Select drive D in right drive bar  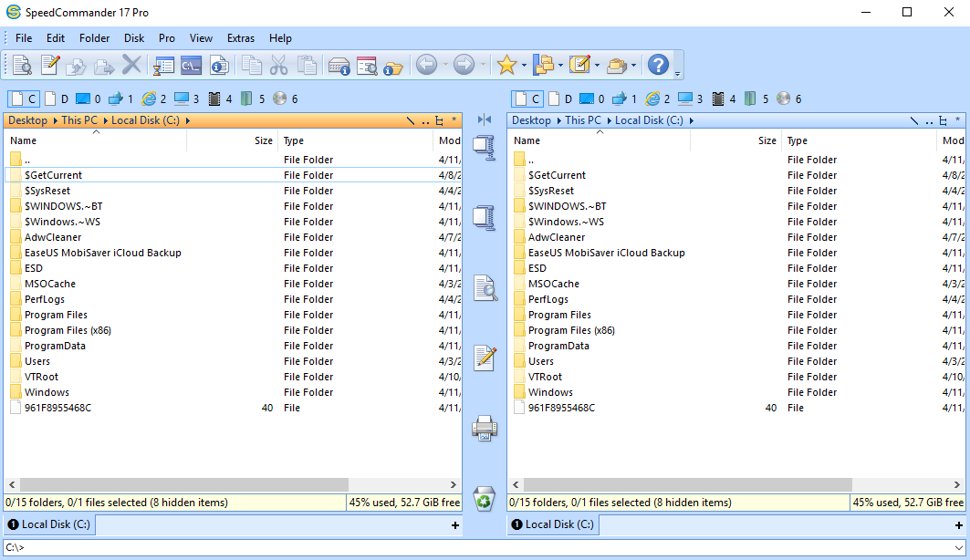(560, 99)
